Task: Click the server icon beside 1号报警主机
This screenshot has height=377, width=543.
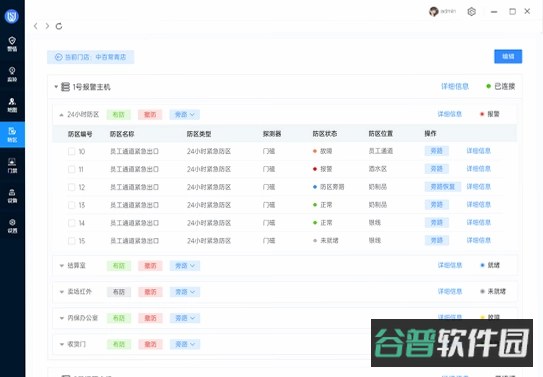Action: [65, 87]
